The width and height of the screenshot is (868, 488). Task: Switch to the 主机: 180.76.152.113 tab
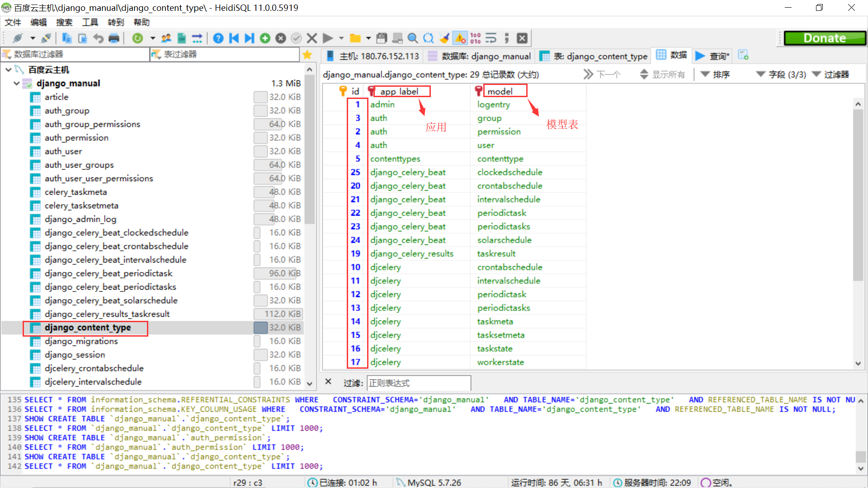tap(373, 56)
